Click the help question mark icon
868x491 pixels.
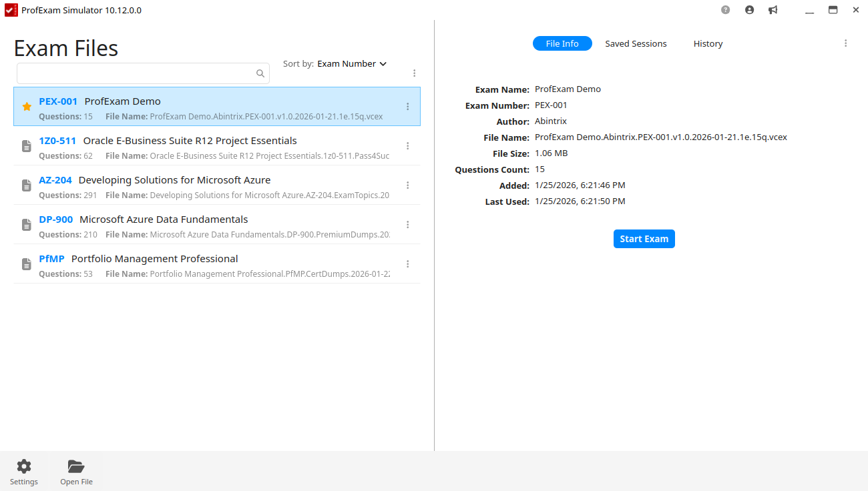726,10
